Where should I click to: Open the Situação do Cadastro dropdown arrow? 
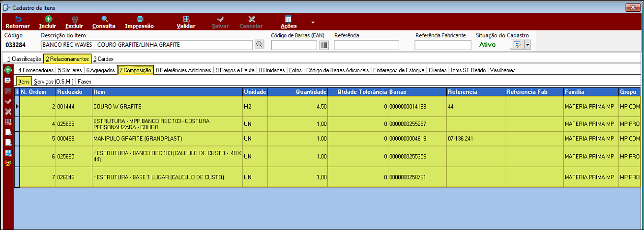[x=528, y=45]
